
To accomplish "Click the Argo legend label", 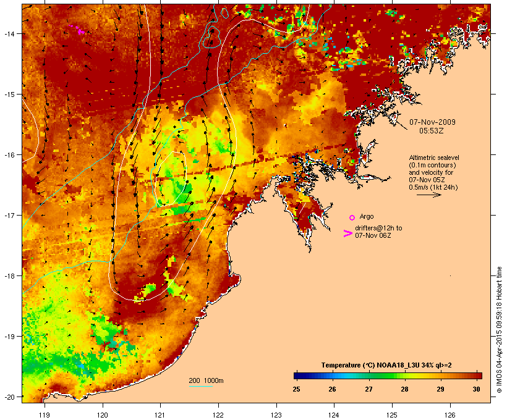I will click(367, 216).
